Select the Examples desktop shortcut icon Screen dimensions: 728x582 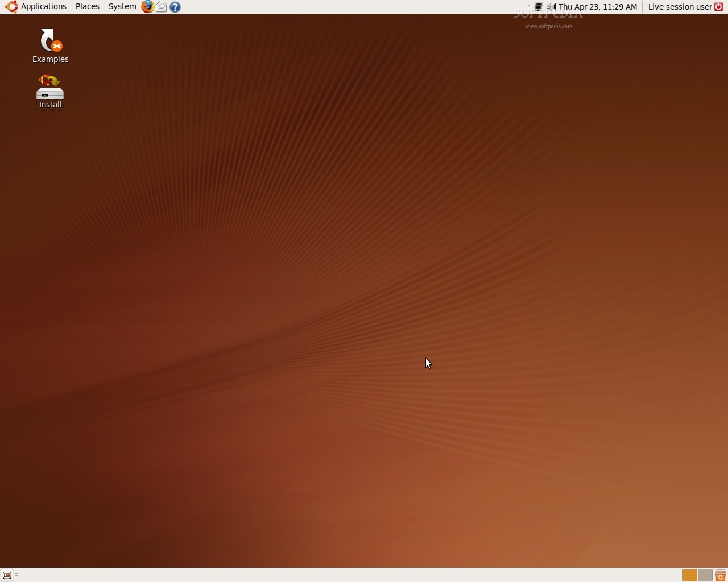coord(50,41)
